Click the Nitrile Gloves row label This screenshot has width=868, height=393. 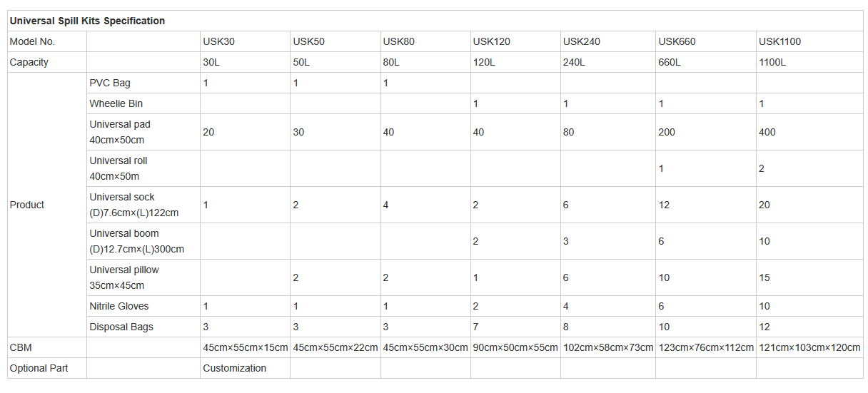(x=119, y=306)
